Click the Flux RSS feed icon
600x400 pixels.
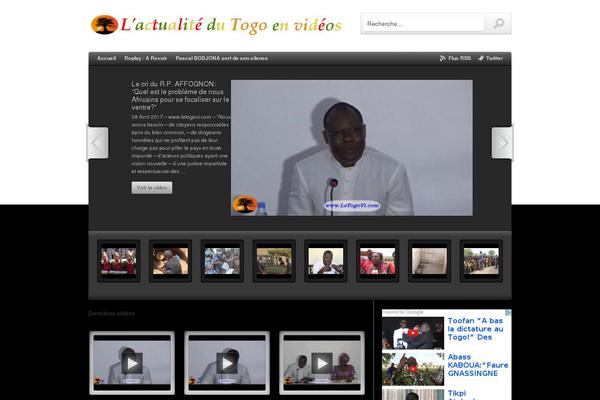click(443, 58)
